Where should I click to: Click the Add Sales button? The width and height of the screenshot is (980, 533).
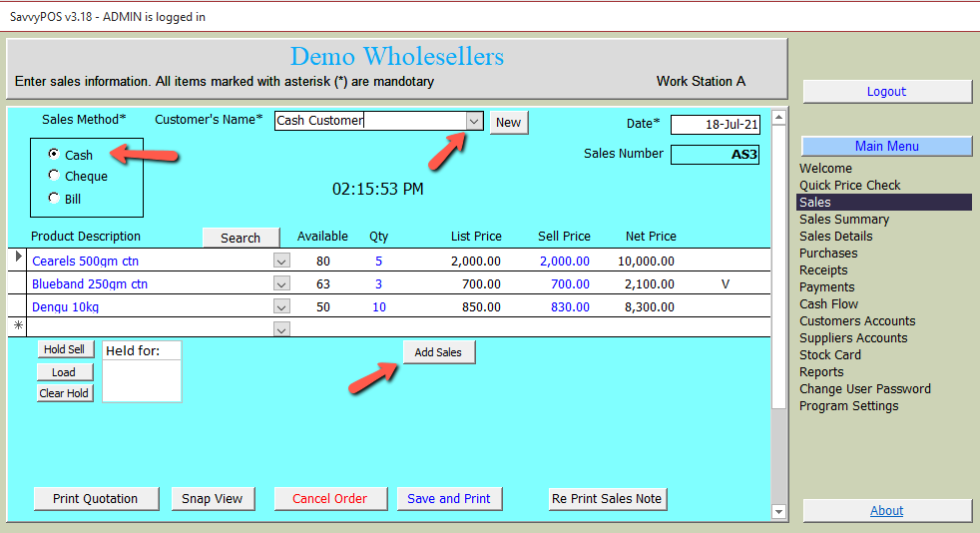[x=438, y=352]
